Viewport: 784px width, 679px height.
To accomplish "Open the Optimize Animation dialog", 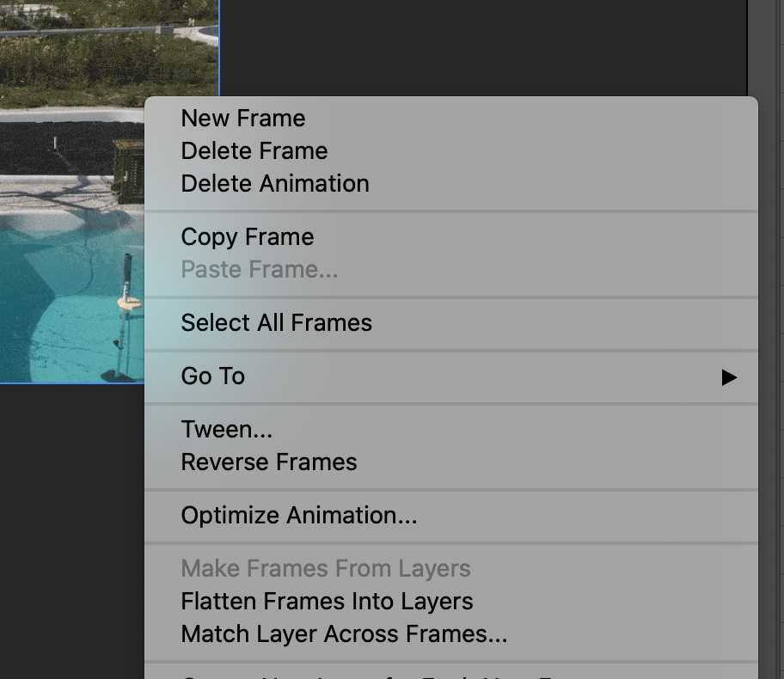I will pos(297,515).
